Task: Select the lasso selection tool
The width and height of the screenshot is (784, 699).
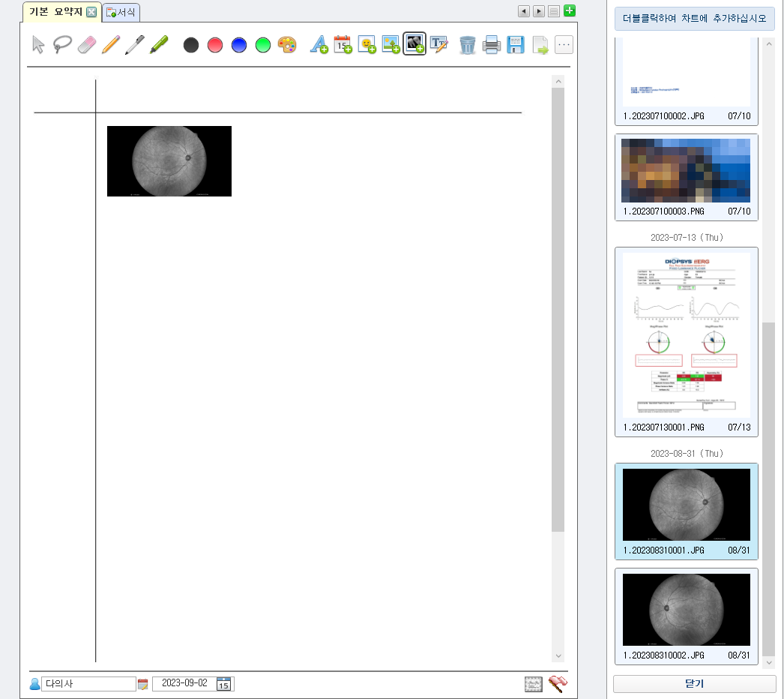Action: pos(62,45)
